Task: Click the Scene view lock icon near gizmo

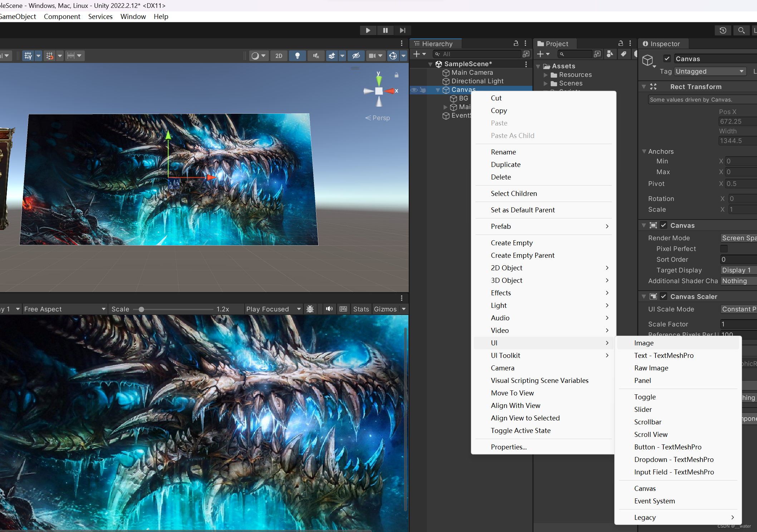Action: pos(396,75)
